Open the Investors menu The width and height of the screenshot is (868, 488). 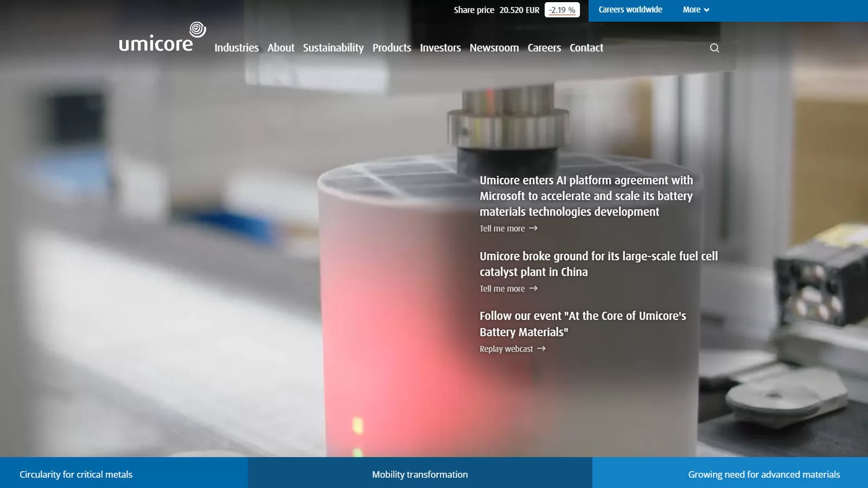click(x=441, y=48)
